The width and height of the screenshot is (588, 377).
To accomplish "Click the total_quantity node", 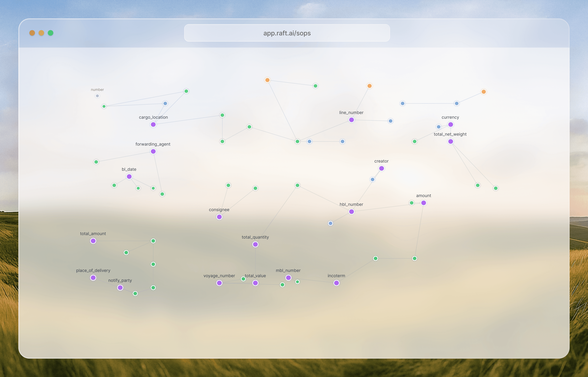I will [255, 244].
